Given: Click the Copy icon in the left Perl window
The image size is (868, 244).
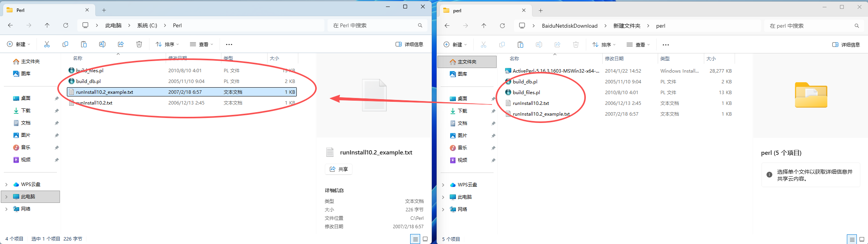Looking at the screenshot, I should point(65,45).
